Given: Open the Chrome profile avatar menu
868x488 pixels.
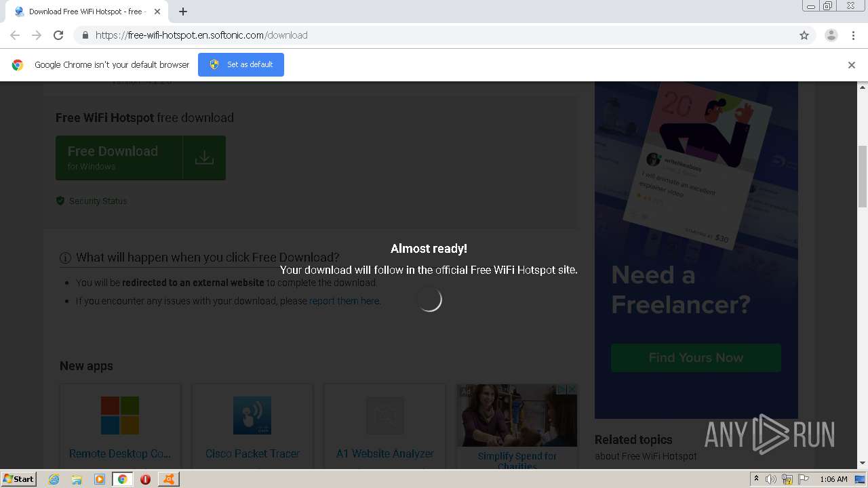Looking at the screenshot, I should [831, 35].
